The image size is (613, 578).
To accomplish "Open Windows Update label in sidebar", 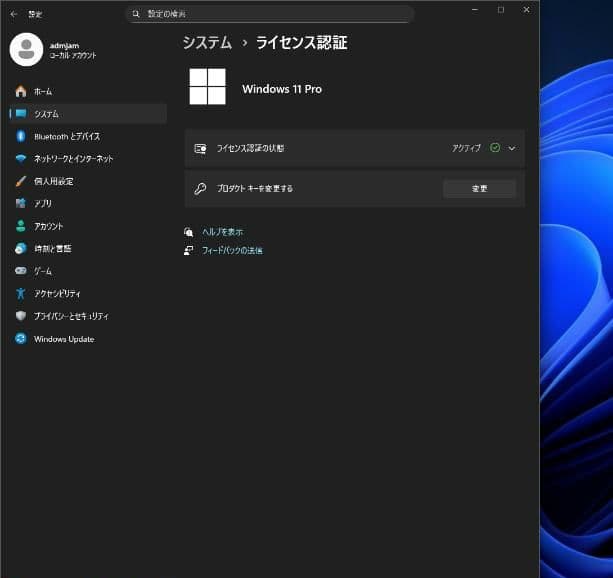I will click(x=64, y=339).
